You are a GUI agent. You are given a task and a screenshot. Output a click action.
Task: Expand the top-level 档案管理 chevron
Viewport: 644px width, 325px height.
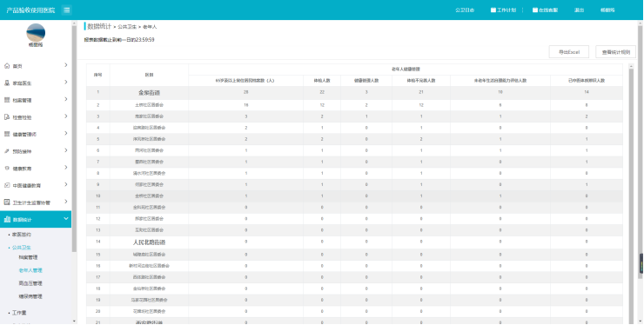point(66,100)
